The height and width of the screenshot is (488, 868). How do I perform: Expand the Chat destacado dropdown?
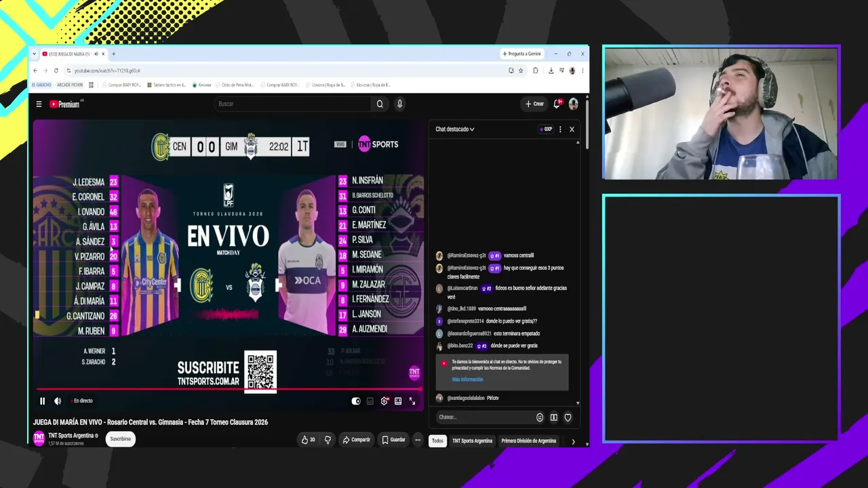(x=454, y=129)
